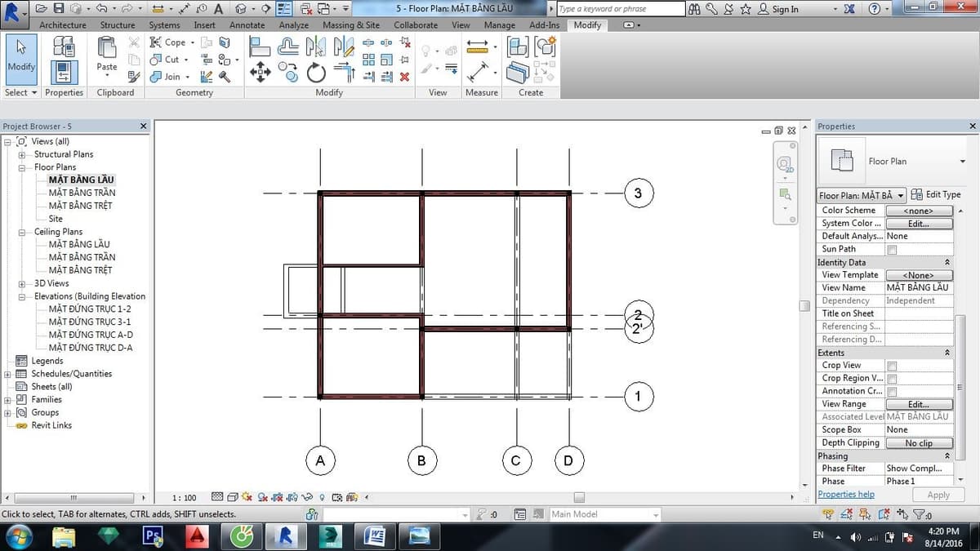Click the Open folder icon in quick access toolbar

tap(42, 8)
